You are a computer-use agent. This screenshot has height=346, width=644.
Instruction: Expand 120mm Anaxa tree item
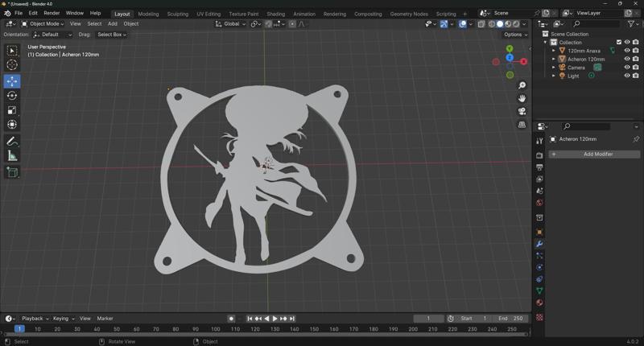(x=554, y=51)
